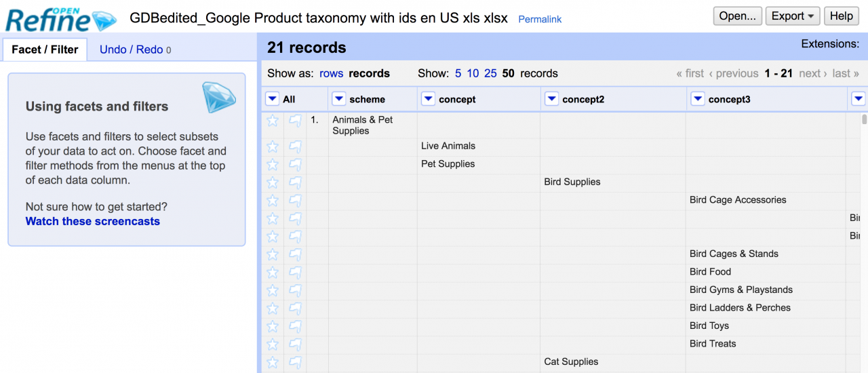Show 25 records per page

click(490, 73)
